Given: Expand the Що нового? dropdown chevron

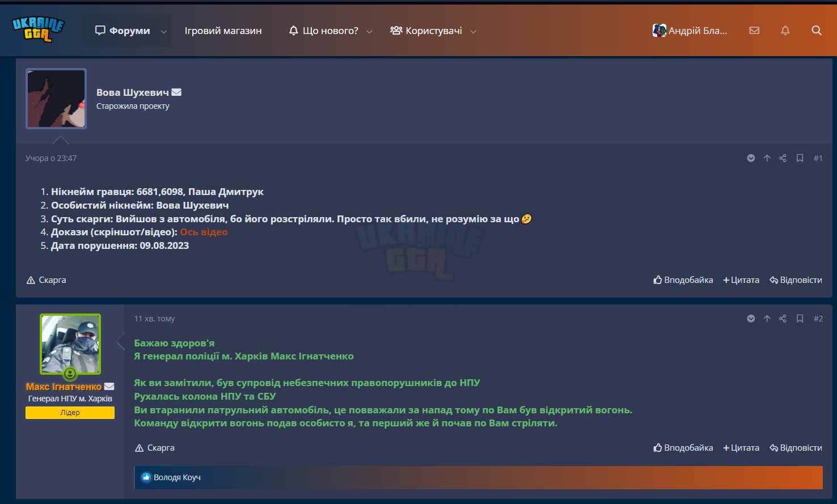Looking at the screenshot, I should [x=369, y=31].
